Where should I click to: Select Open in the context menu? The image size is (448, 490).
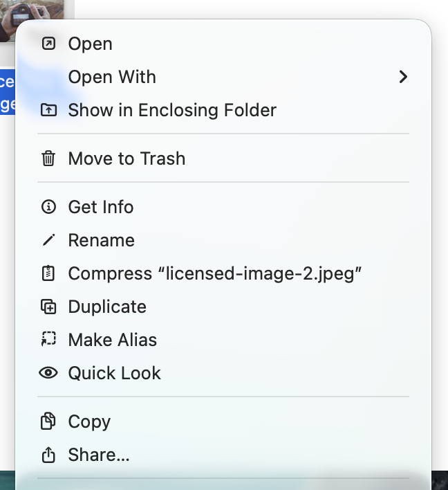90,44
